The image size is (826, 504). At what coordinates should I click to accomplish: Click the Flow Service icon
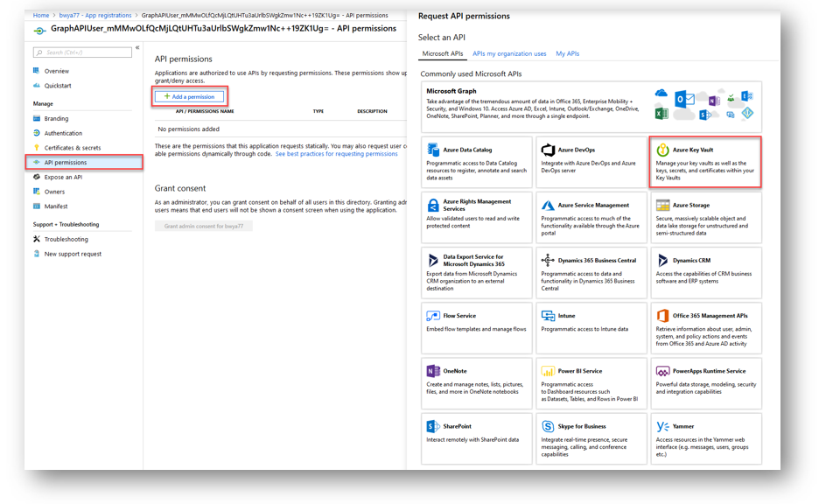click(433, 316)
